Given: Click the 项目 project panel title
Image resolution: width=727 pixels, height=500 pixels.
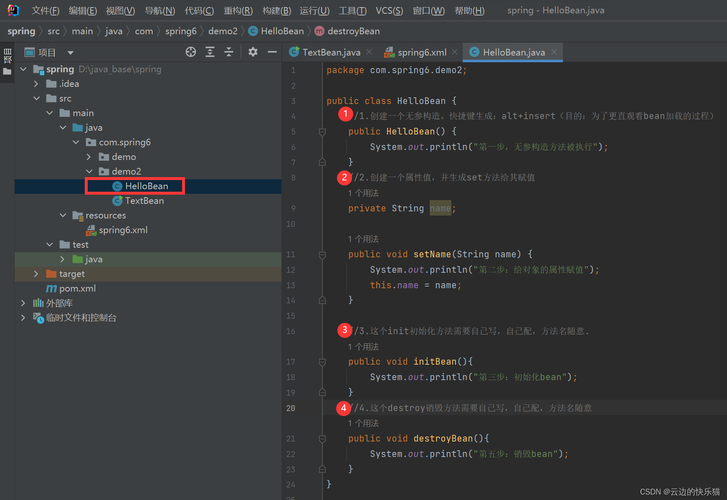Looking at the screenshot, I should (x=47, y=52).
